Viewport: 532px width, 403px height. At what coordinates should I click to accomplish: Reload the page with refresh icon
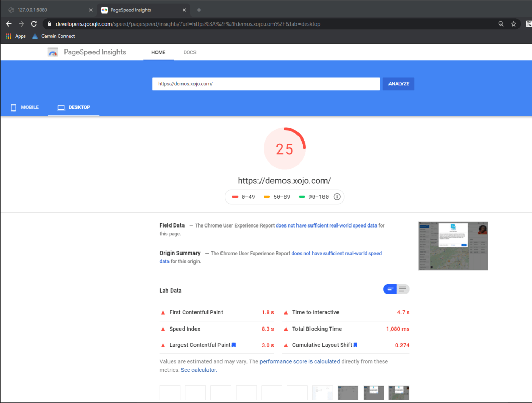coord(34,24)
